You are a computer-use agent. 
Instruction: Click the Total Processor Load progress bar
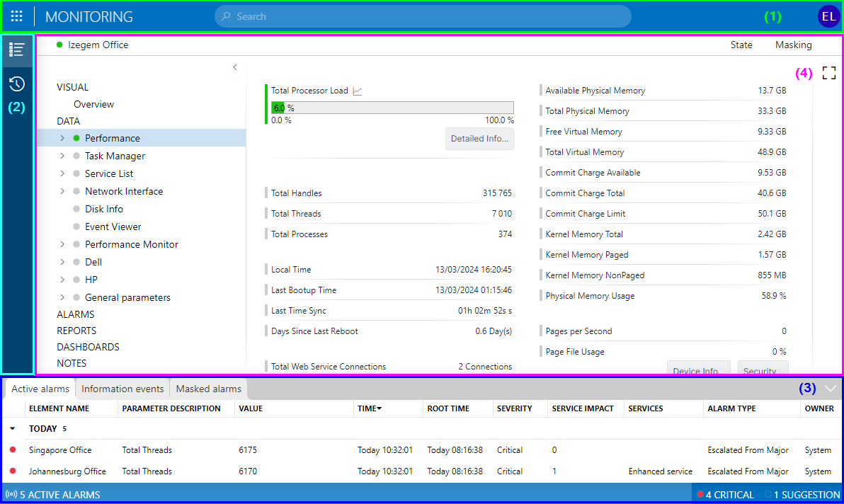pos(392,107)
